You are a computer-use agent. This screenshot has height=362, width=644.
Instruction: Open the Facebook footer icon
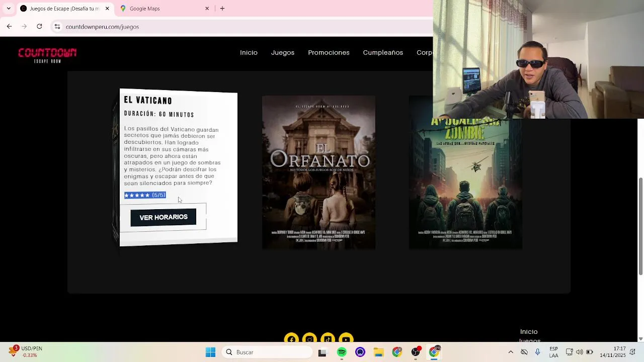(291, 338)
